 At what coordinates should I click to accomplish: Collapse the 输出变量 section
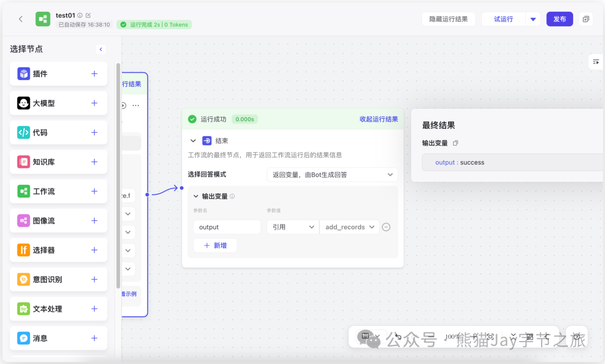196,196
